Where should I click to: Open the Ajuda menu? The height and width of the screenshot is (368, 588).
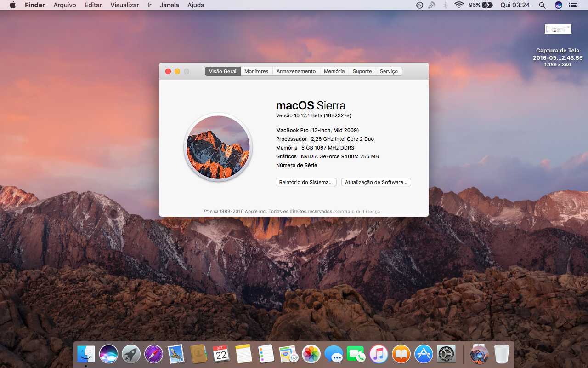pos(196,5)
